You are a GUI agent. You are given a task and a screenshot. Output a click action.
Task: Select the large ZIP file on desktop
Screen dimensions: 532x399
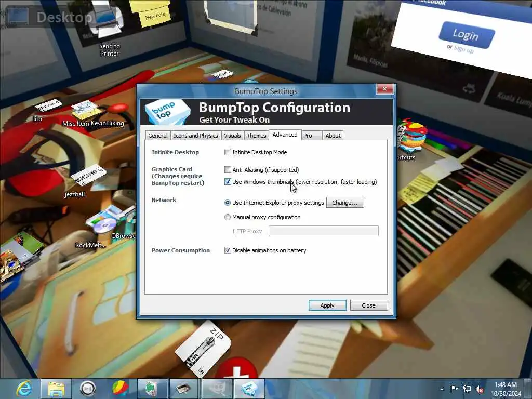click(203, 350)
